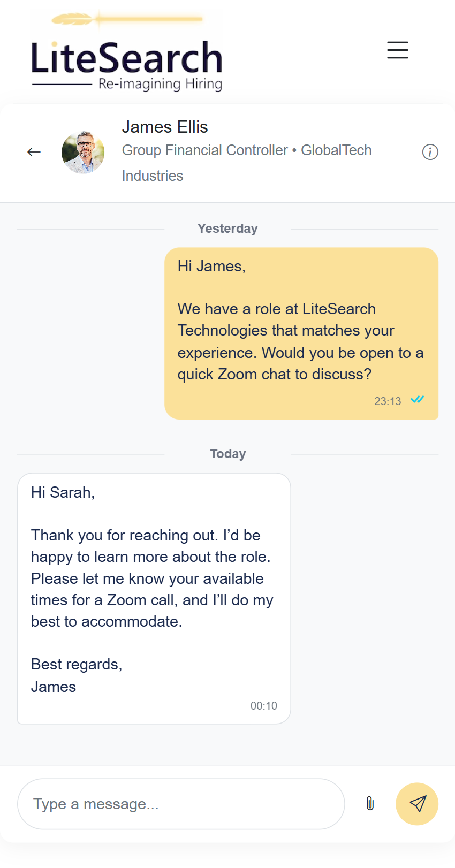Click the LiteSearch logo text

tap(126, 58)
